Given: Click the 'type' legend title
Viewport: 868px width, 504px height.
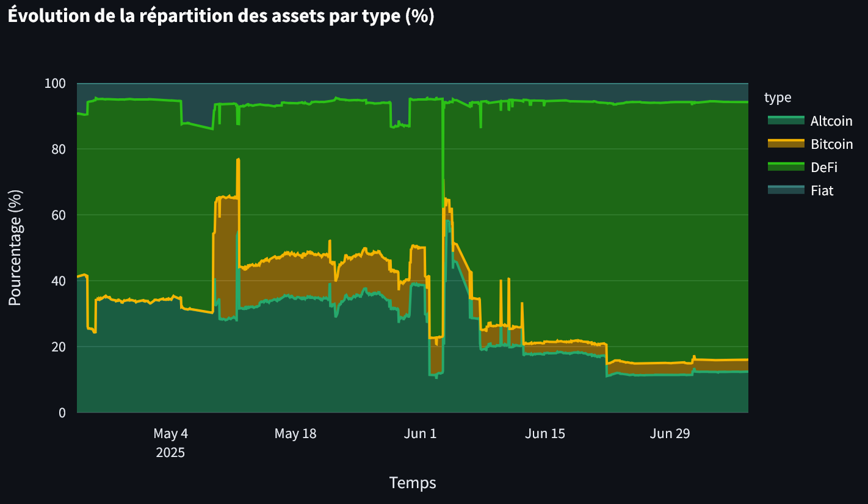Looking at the screenshot, I should coord(778,98).
